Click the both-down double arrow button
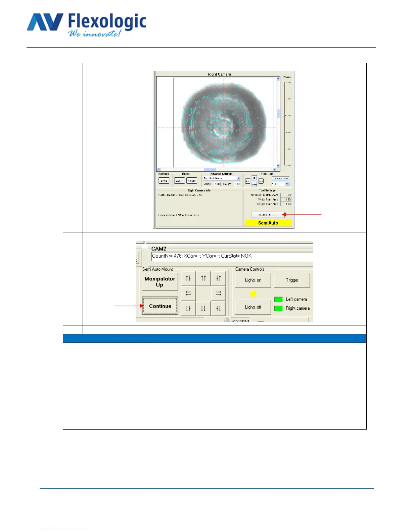 click(203, 308)
